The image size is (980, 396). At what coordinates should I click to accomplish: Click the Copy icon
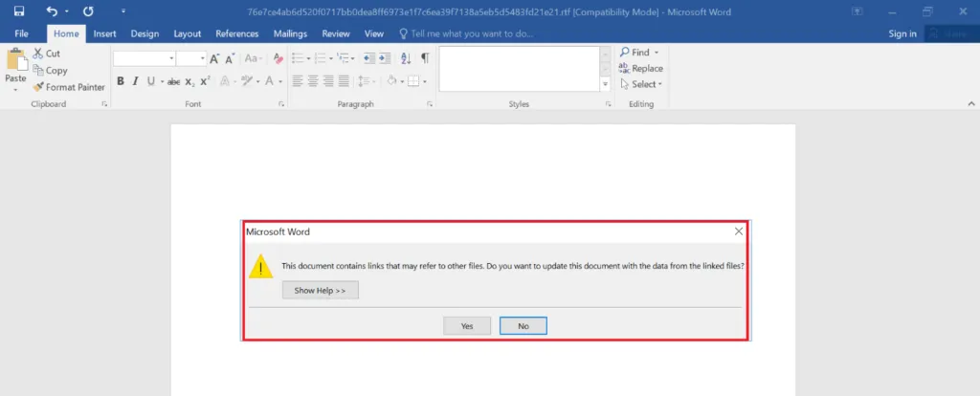tap(38, 71)
